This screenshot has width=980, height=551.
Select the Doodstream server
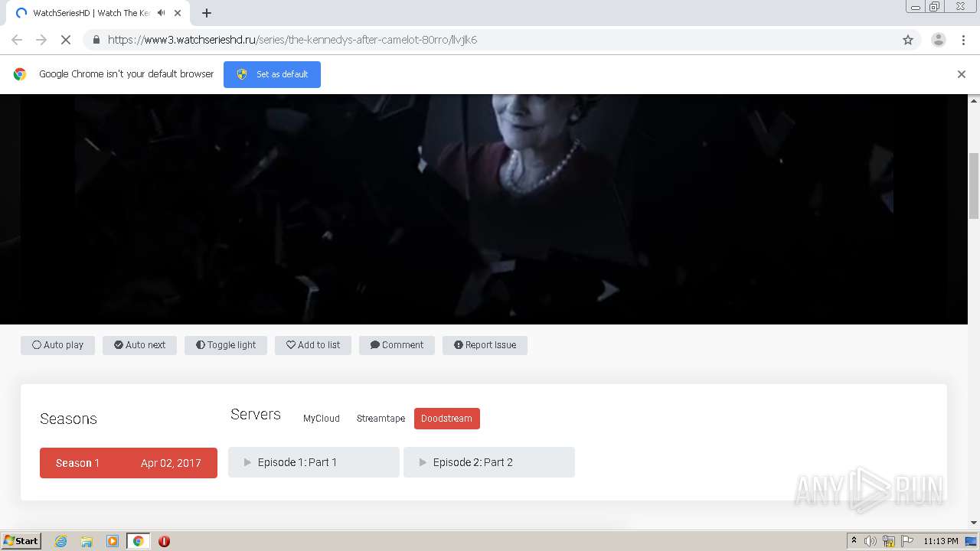click(447, 419)
